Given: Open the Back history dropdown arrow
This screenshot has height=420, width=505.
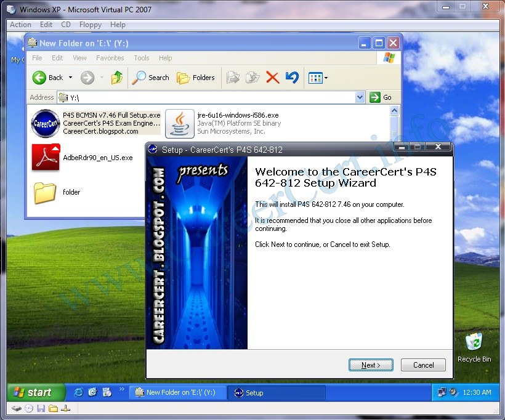Looking at the screenshot, I should click(x=70, y=78).
